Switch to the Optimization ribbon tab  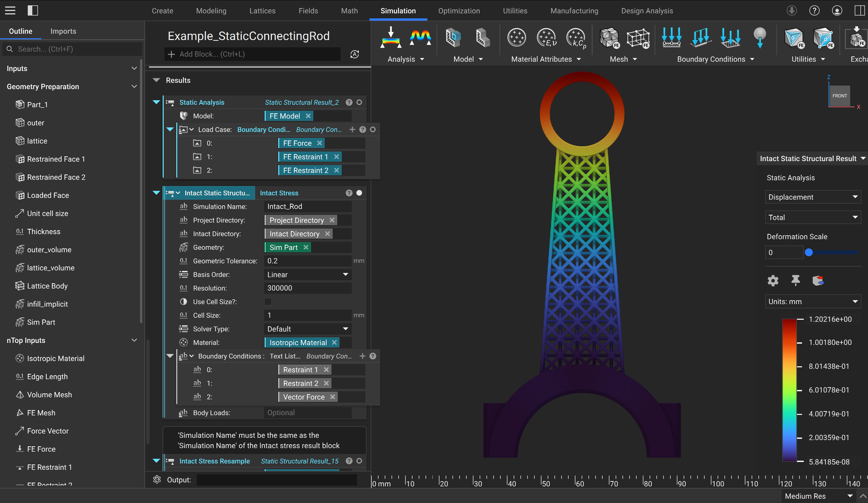(x=459, y=11)
